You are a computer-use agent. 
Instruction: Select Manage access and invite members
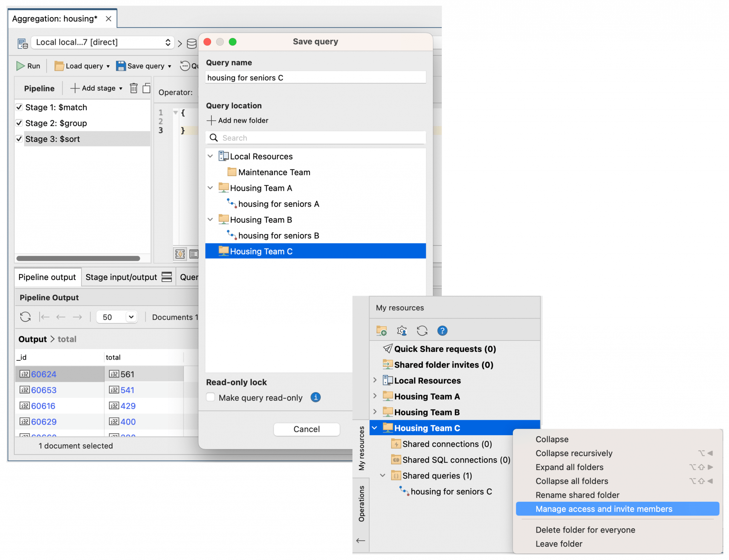(604, 509)
